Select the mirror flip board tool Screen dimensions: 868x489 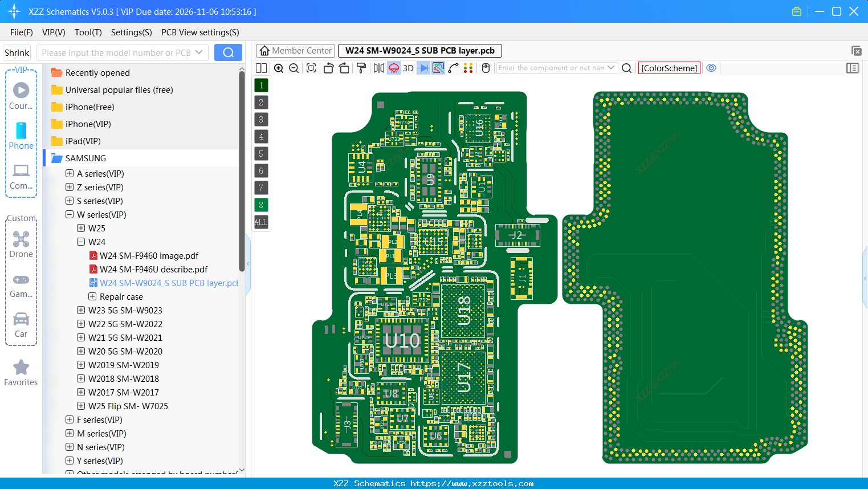378,68
